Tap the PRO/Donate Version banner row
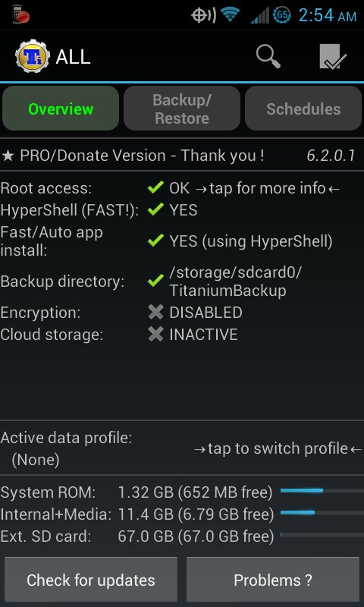This screenshot has height=607, width=364. coord(182,156)
